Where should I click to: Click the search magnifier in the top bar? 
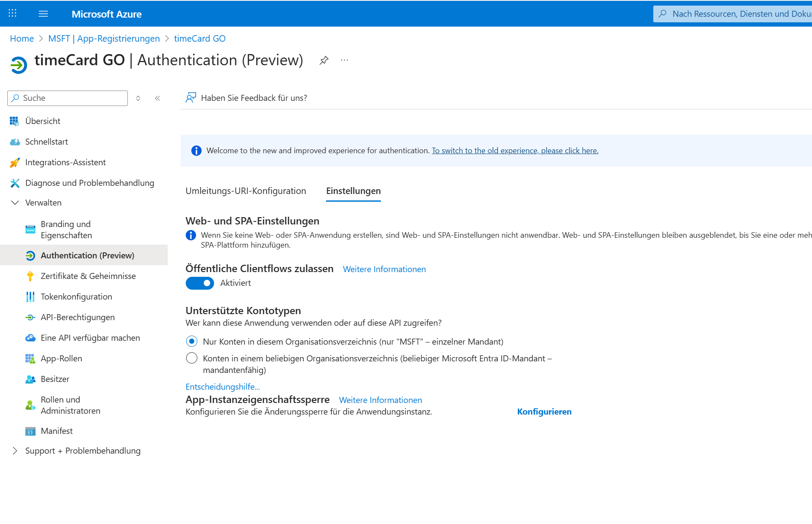tap(663, 14)
